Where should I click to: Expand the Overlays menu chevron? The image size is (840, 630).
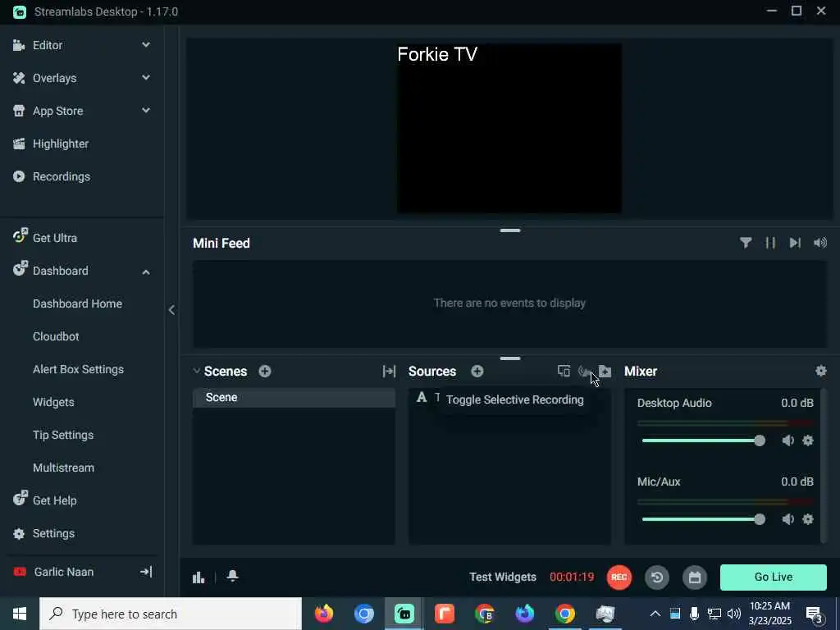click(146, 78)
